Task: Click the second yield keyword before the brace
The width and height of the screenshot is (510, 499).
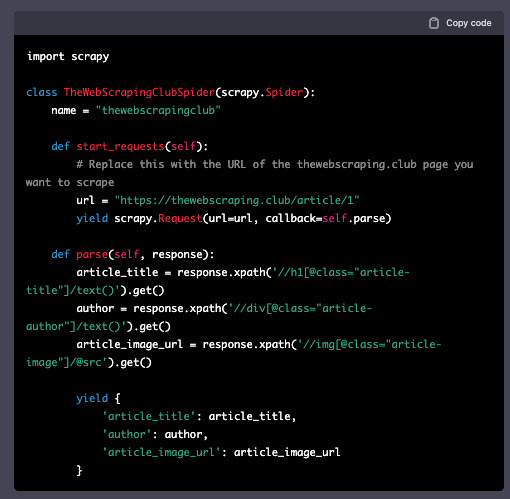Action: point(92,398)
